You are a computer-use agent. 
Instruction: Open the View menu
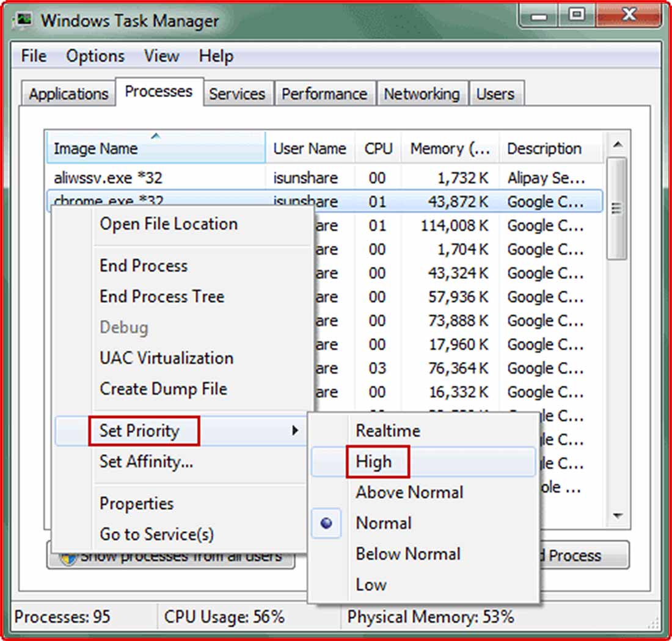point(161,56)
